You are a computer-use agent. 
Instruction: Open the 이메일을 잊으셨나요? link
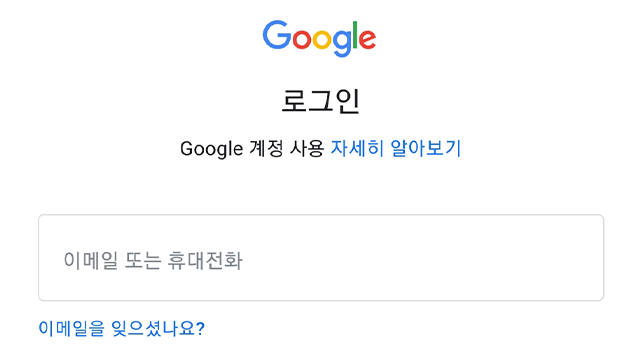click(121, 329)
